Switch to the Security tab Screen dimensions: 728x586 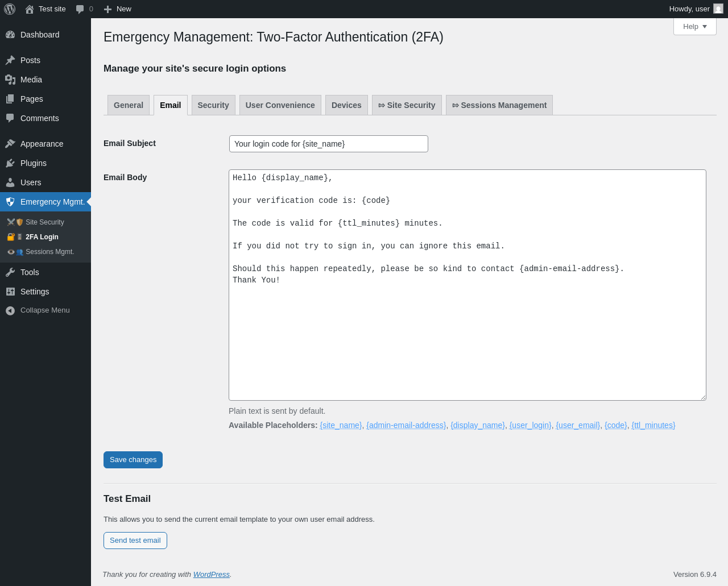[213, 105]
